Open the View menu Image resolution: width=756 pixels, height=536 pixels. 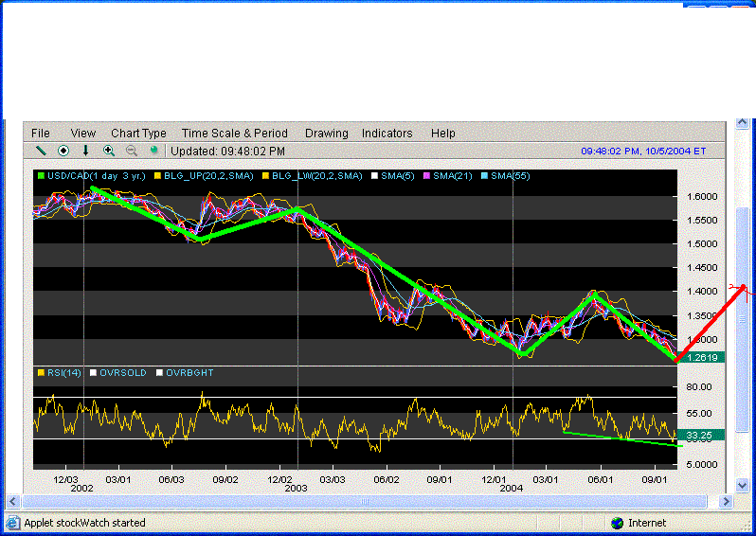click(83, 134)
